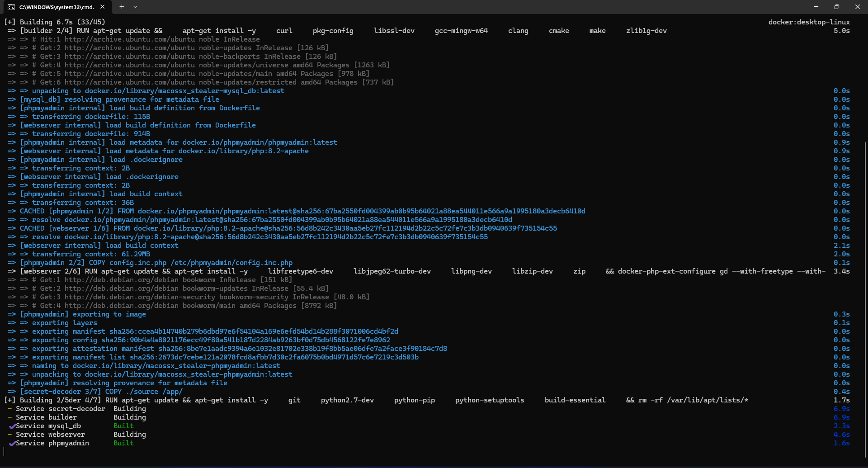Close the terminal window
868x468 pixels.
pyautogui.click(x=858, y=7)
